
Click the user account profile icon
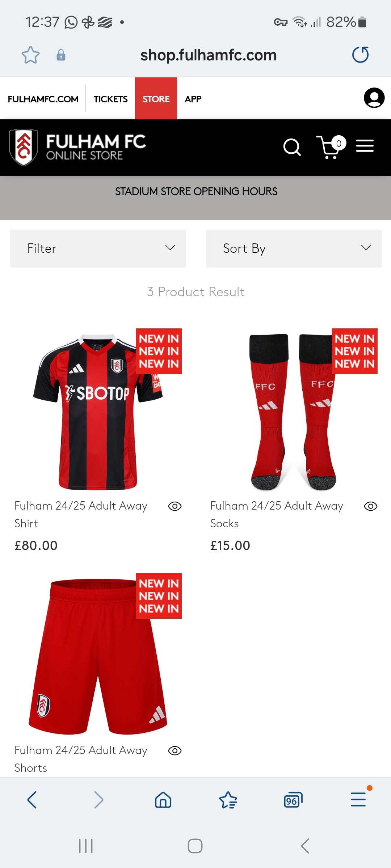coord(374,98)
